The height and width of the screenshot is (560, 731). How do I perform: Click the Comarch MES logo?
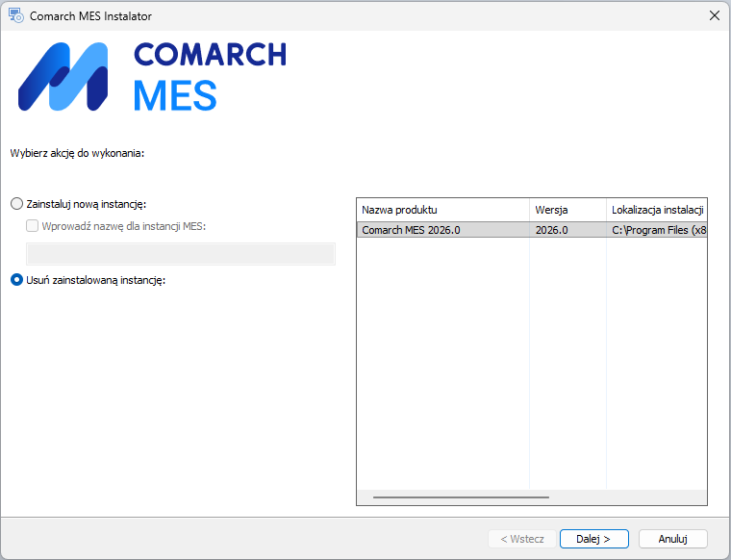tap(152, 76)
